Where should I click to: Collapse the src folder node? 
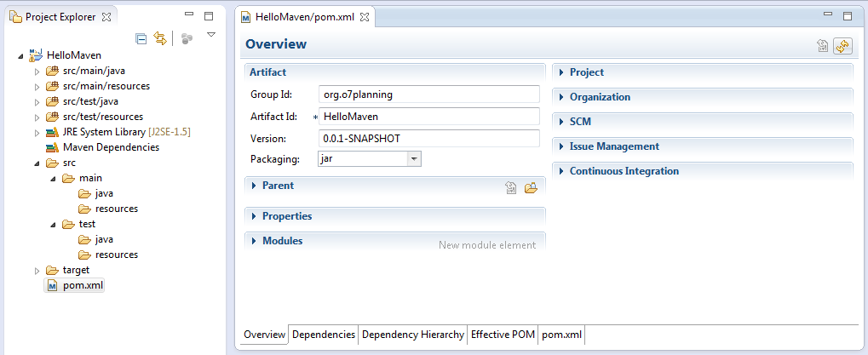point(37,163)
